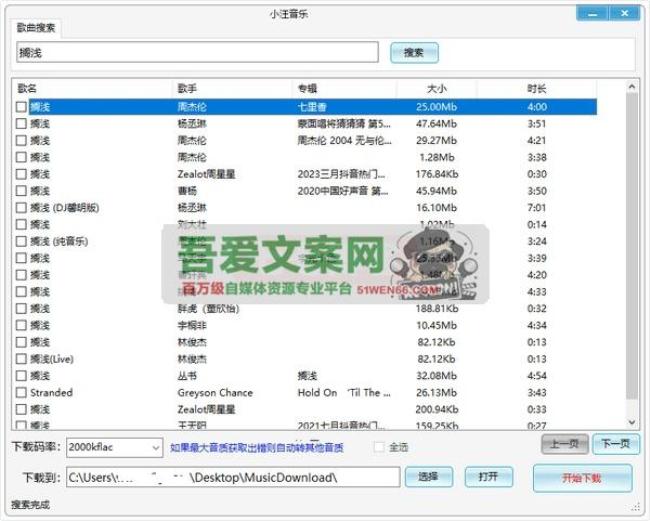This screenshot has width=650, height=521.
Task: Check the box next to Stranded
Action: coord(21,393)
